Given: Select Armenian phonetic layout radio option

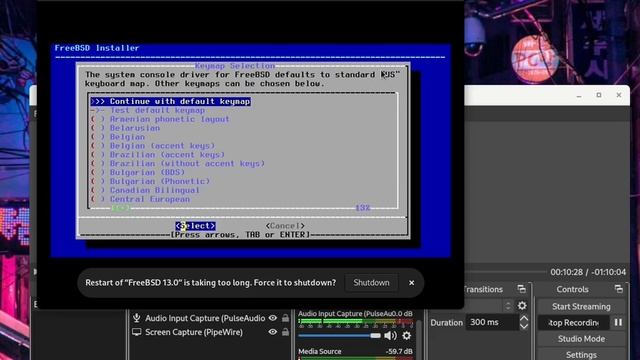Looking at the screenshot, I should pos(160,119).
